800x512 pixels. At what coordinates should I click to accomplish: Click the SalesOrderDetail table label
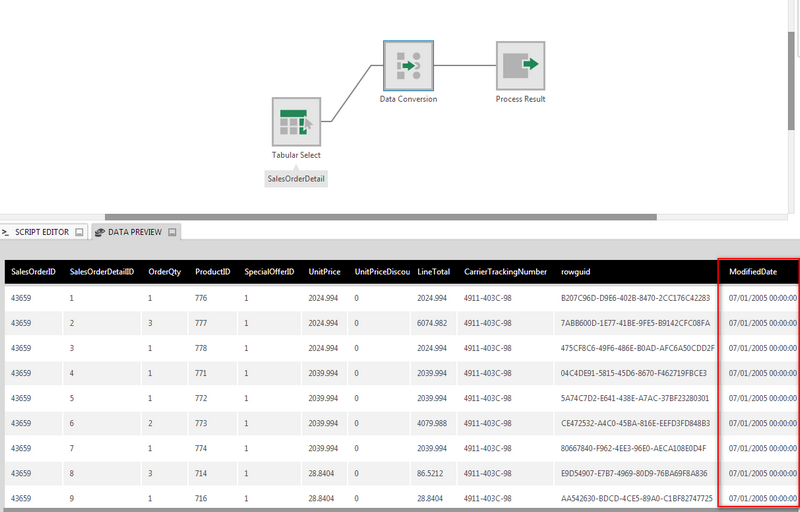pyautogui.click(x=296, y=178)
